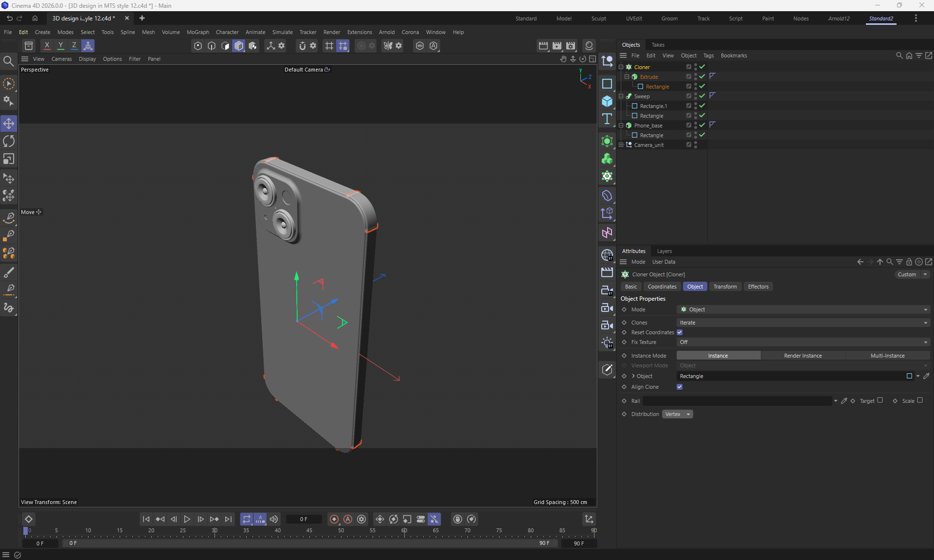Toggle the Align Clone checkbox
This screenshot has width=934, height=560.
point(680,387)
